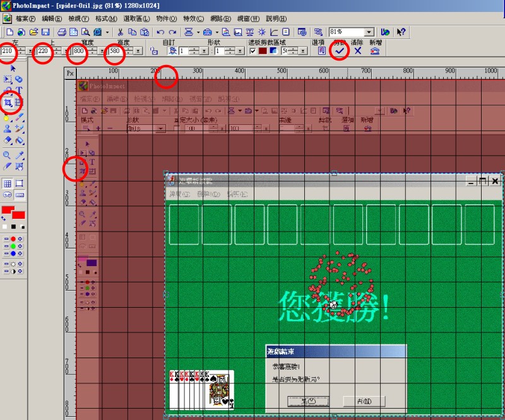Click the Copy icon in toolbar

132,32
